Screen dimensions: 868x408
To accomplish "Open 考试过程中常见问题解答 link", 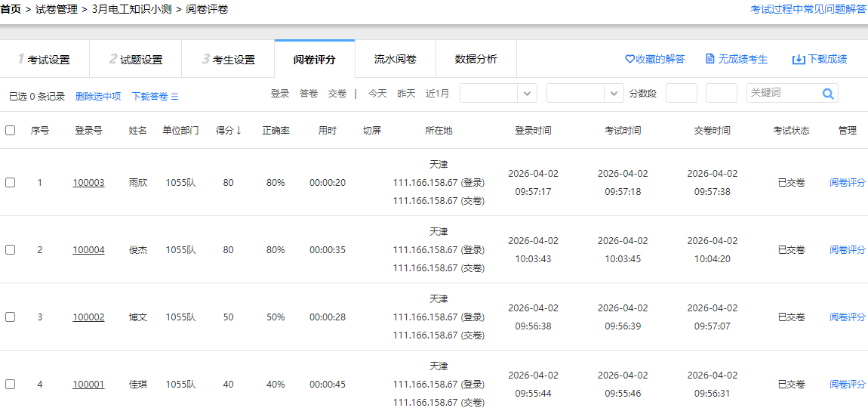I will pyautogui.click(x=809, y=9).
